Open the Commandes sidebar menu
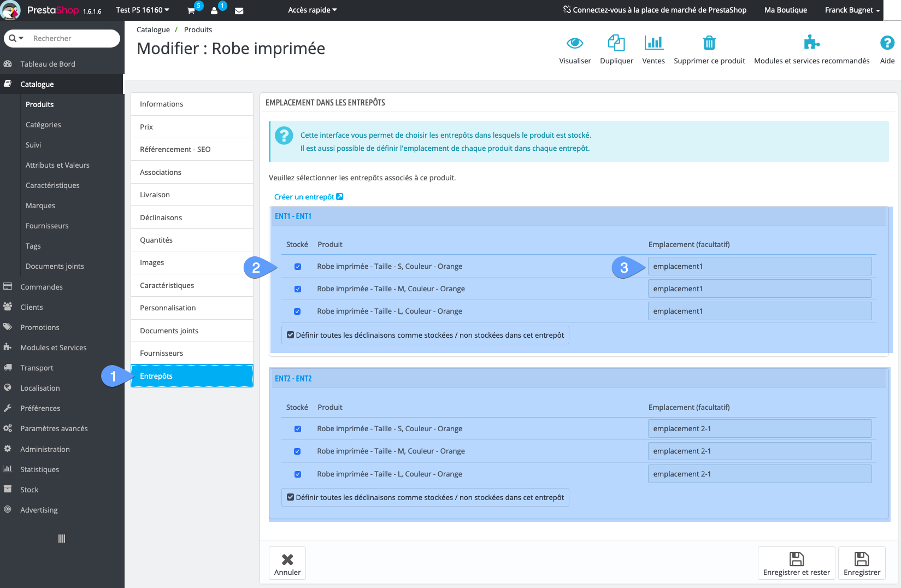Screen dimensions: 901x588 (x=42, y=287)
